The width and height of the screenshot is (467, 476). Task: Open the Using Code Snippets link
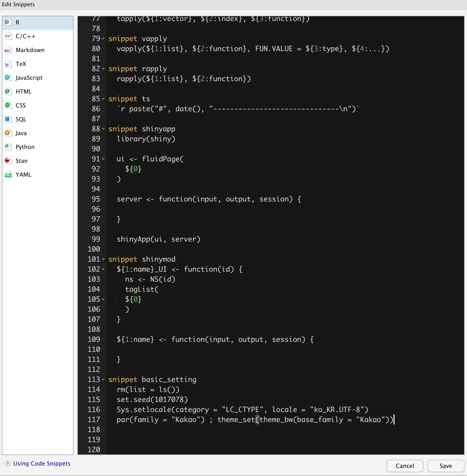(x=42, y=464)
